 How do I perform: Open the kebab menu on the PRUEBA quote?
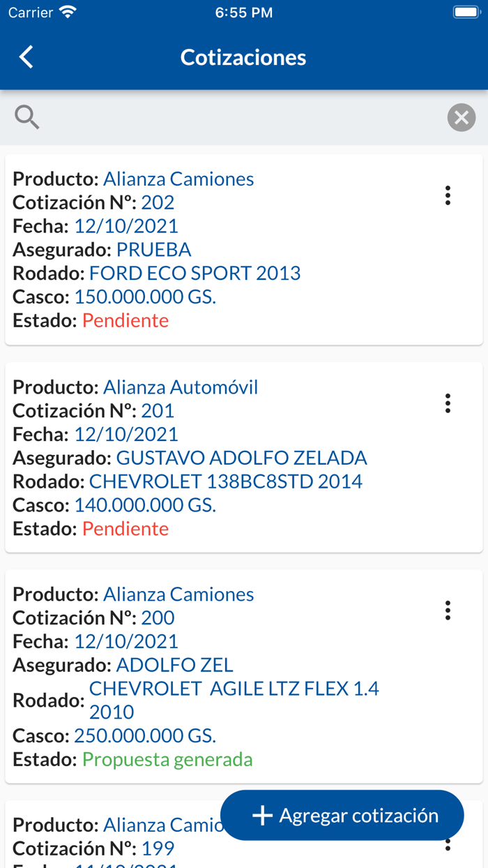tap(448, 197)
